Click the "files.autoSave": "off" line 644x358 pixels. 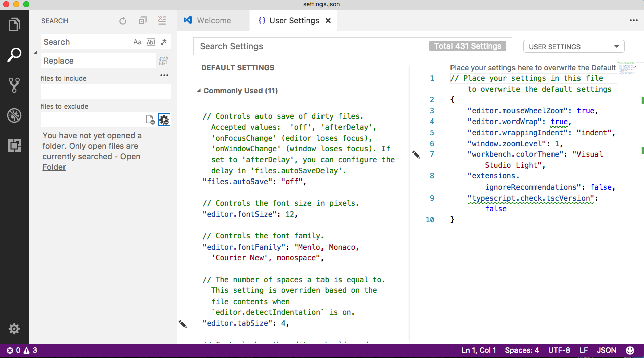coord(254,182)
